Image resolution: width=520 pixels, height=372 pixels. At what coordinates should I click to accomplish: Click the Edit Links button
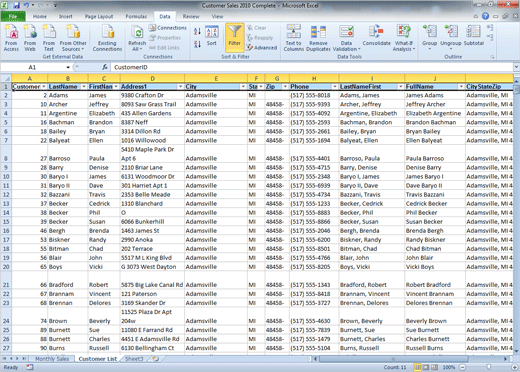[x=164, y=48]
